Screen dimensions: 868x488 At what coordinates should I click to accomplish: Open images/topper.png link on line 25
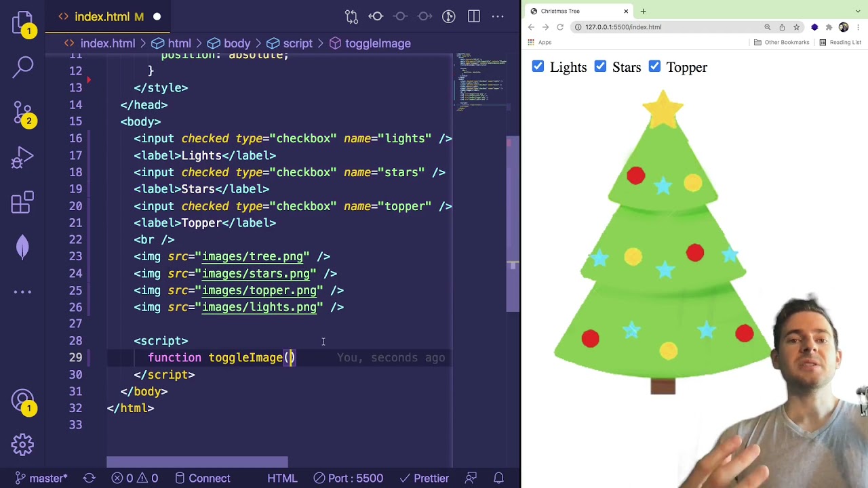pos(259,291)
